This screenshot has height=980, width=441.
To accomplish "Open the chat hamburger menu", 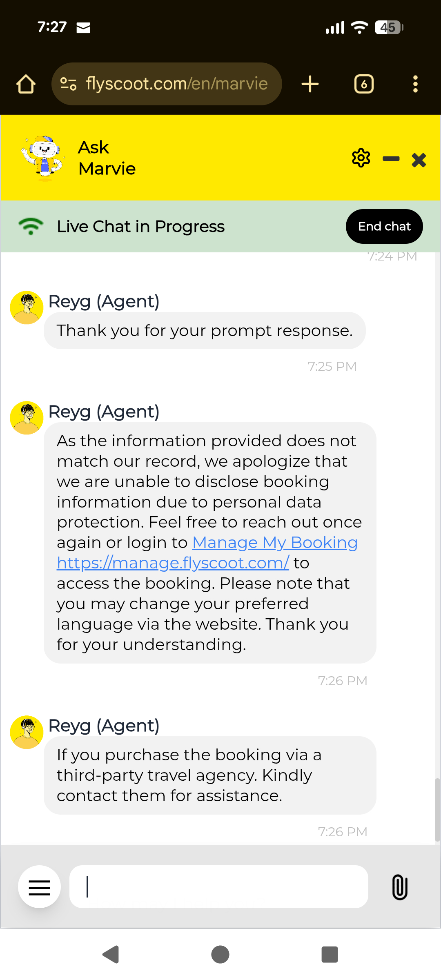I will tap(40, 887).
